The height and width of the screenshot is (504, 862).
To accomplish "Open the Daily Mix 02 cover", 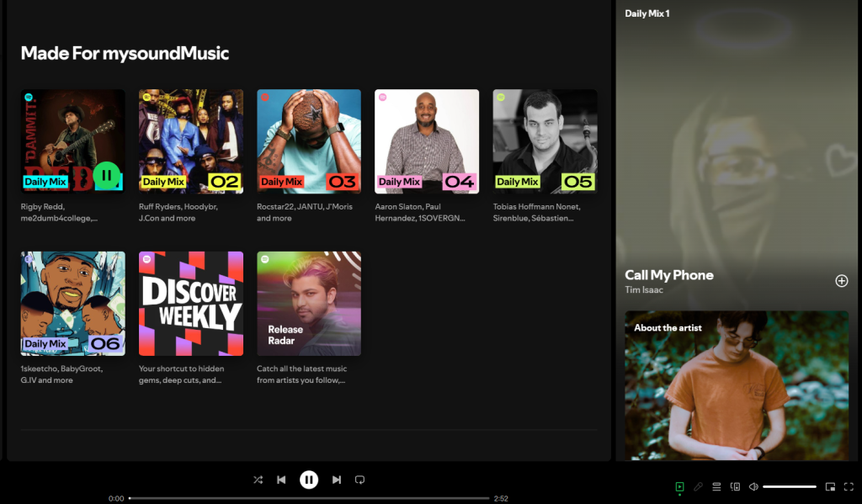I will pyautogui.click(x=191, y=141).
